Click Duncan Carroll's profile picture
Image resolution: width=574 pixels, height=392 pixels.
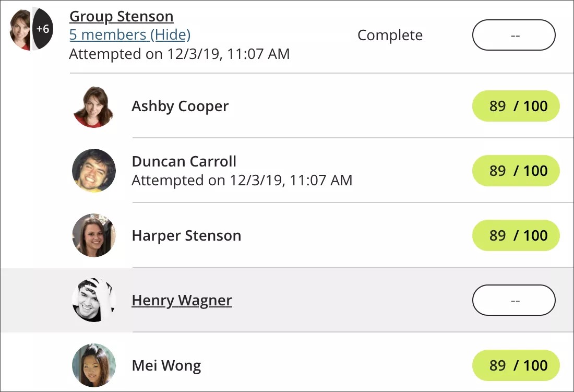coord(94,171)
